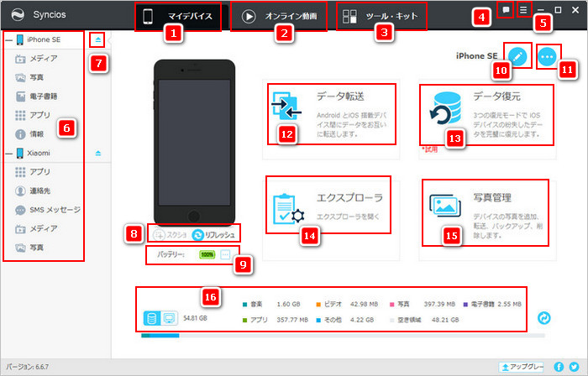Collapse the iPhone SE tree node
This screenshot has height=376, width=588.
point(8,40)
